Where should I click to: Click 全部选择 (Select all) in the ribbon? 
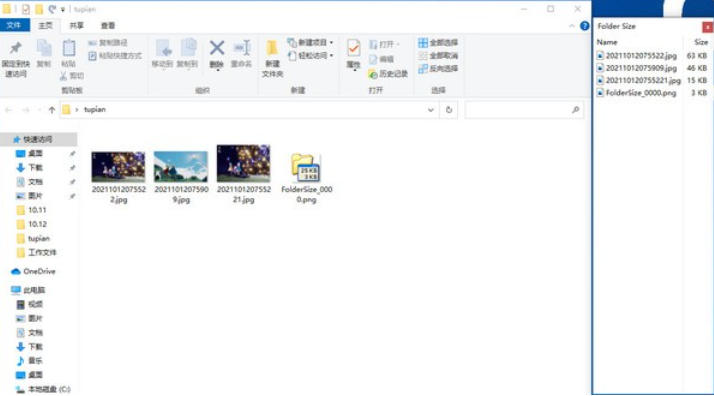click(x=438, y=43)
